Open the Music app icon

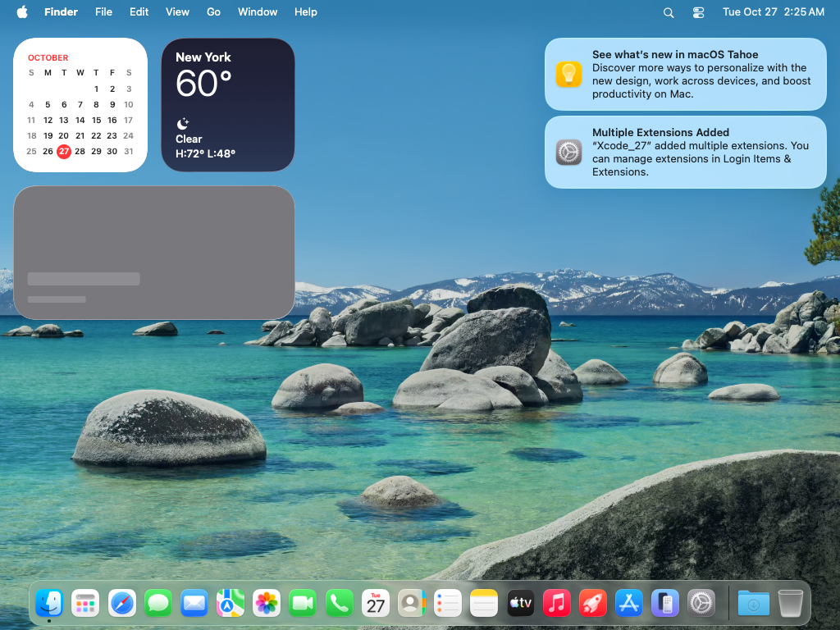tap(557, 603)
